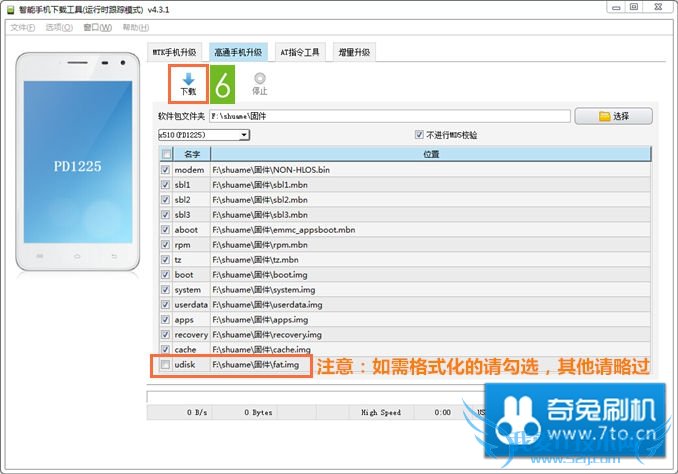Select the rpm.mbn path cell

431,244
